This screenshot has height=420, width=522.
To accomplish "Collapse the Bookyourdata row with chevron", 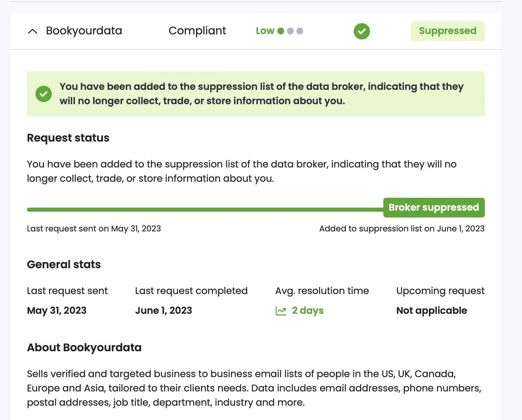I will 32,31.
